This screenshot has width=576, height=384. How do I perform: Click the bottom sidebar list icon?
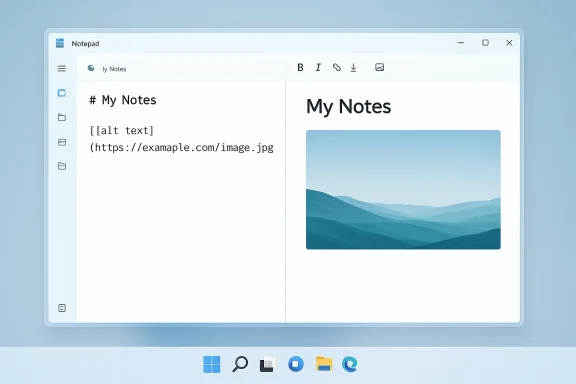tap(62, 308)
